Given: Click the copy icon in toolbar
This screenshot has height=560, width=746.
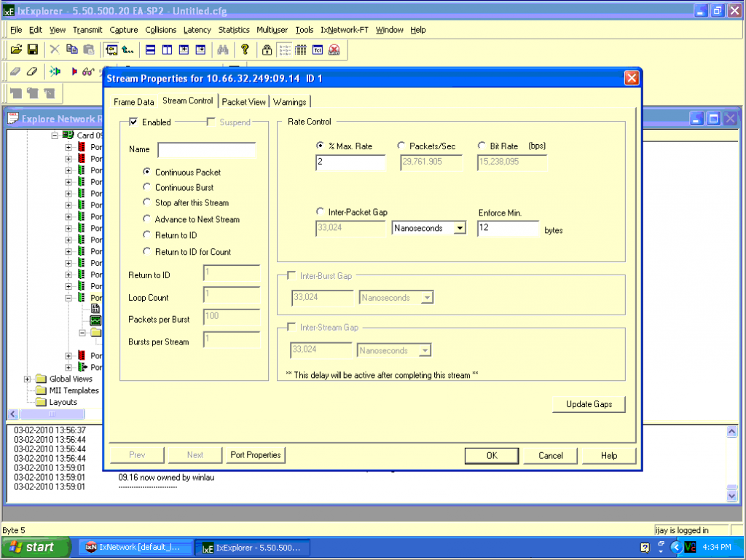Looking at the screenshot, I should (x=71, y=50).
